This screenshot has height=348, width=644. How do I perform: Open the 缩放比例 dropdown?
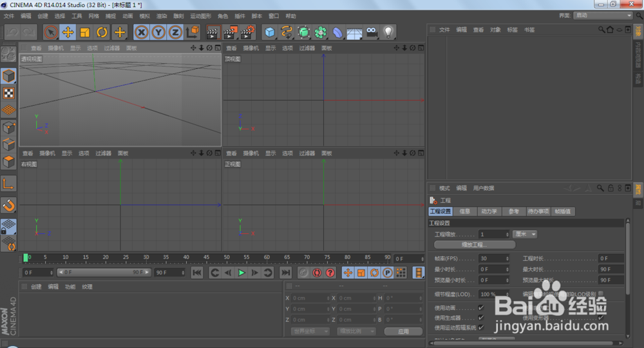pos(357,331)
